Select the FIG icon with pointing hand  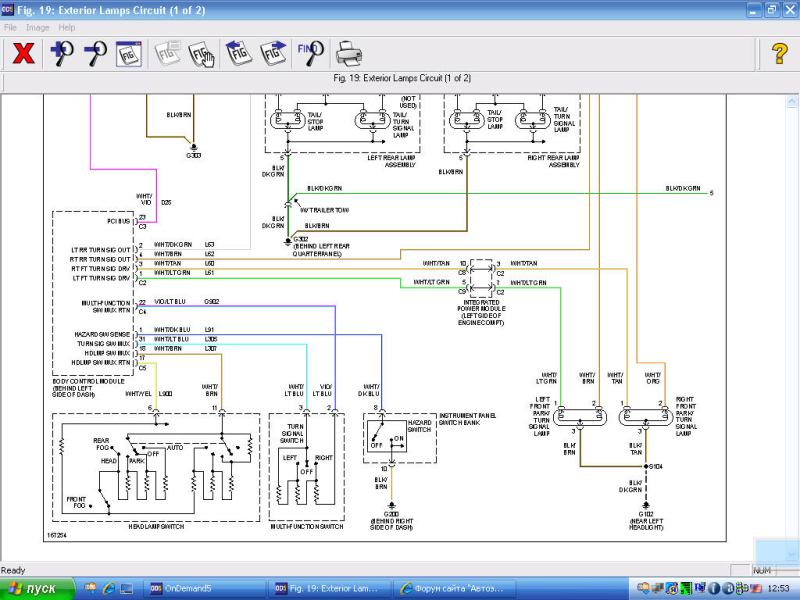pos(201,54)
